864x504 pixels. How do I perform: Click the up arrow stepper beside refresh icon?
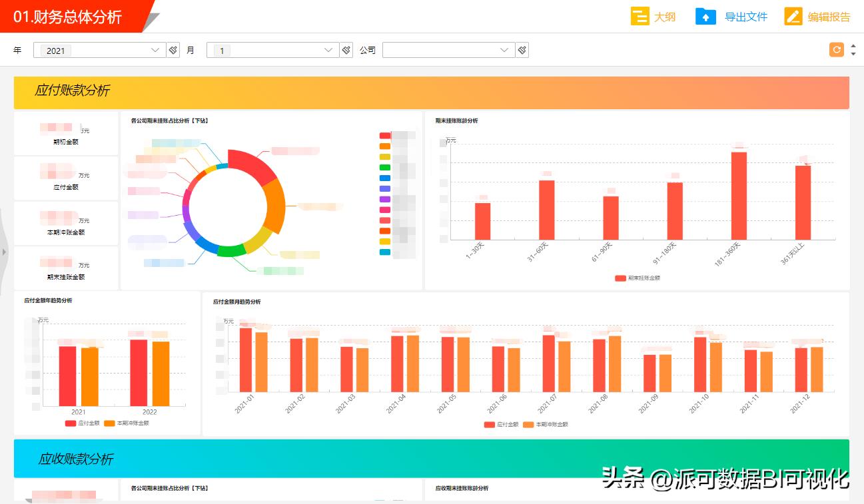tap(853, 45)
